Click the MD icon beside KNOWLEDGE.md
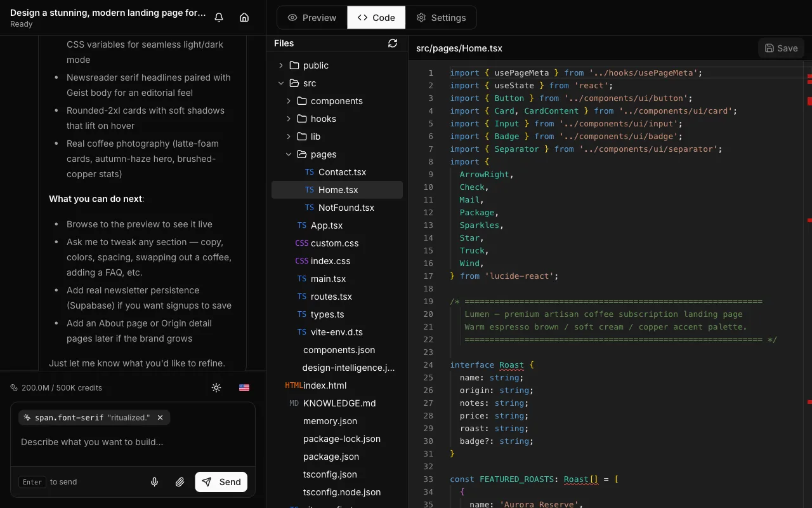Image resolution: width=812 pixels, height=508 pixels. [294, 403]
